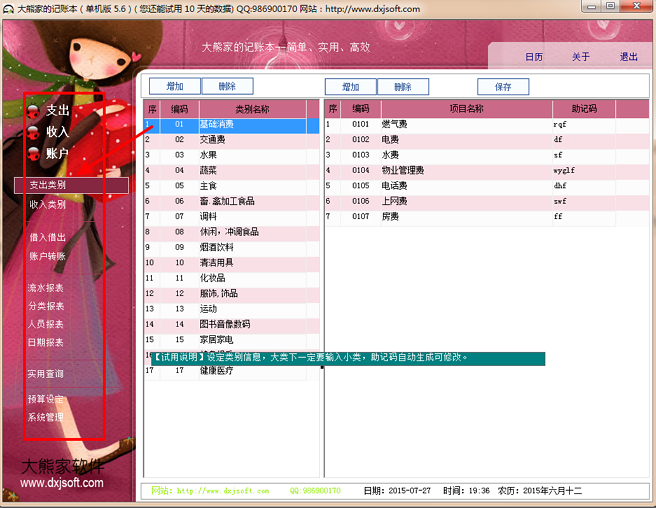
Task: Click the 关于 link at top right
Action: tap(581, 57)
